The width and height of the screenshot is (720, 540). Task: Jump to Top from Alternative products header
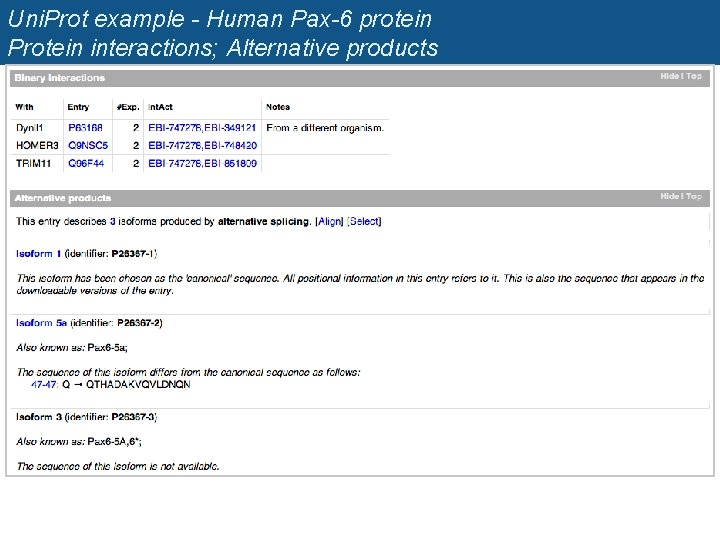point(694,197)
